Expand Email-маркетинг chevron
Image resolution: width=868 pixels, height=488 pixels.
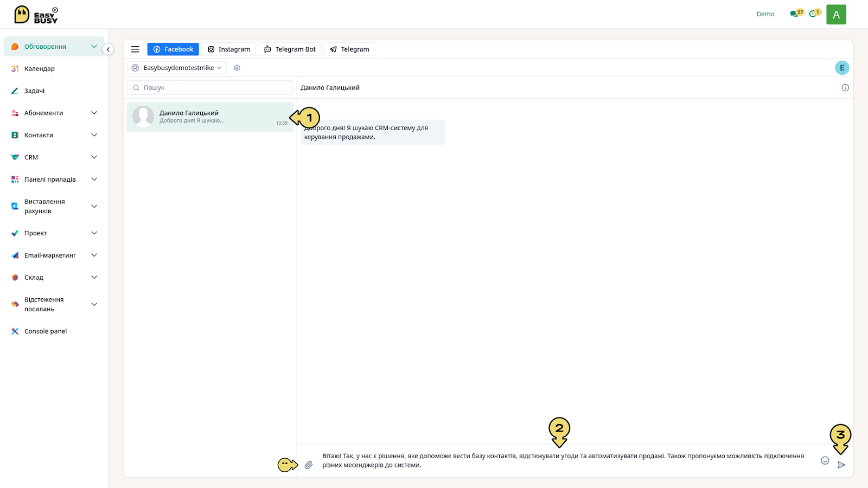click(94, 255)
